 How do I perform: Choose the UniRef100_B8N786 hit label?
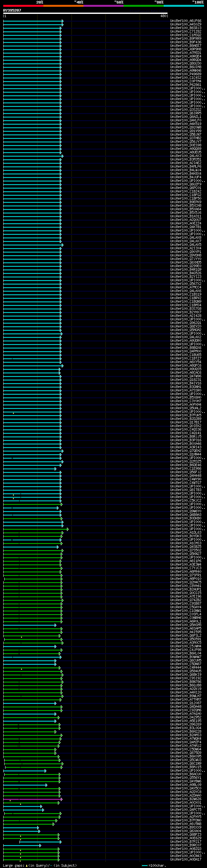coord(186,682)
